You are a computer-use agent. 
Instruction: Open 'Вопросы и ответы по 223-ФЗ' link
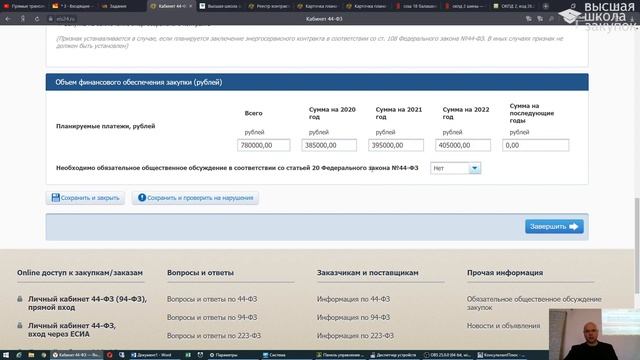tap(214, 336)
